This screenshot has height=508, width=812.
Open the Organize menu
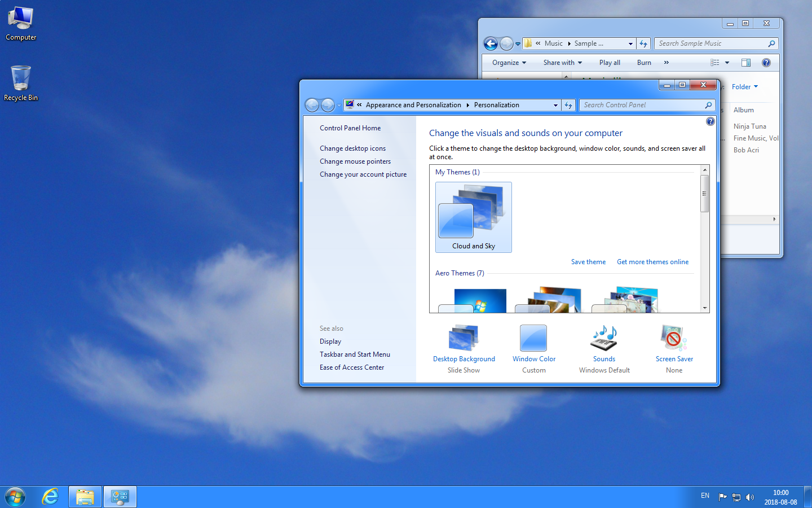[508, 62]
